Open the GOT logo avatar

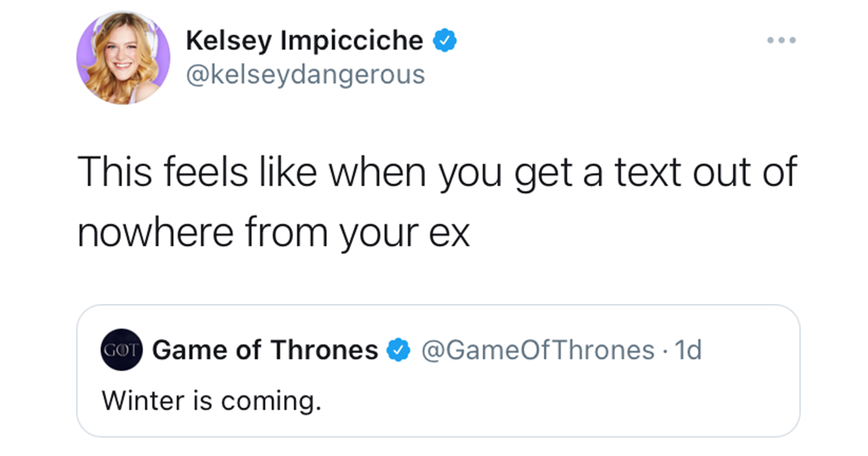tap(121, 350)
